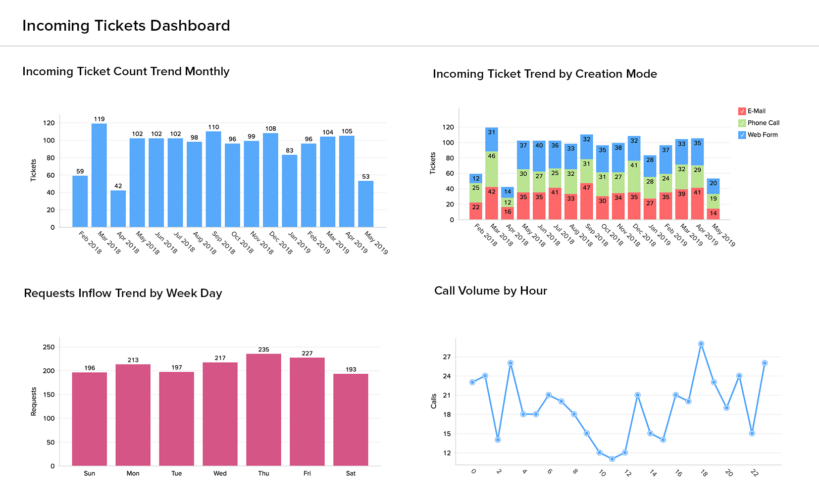819x504 pixels.
Task: Click the blue Web Form segment labeled 40
Action: coord(539,156)
